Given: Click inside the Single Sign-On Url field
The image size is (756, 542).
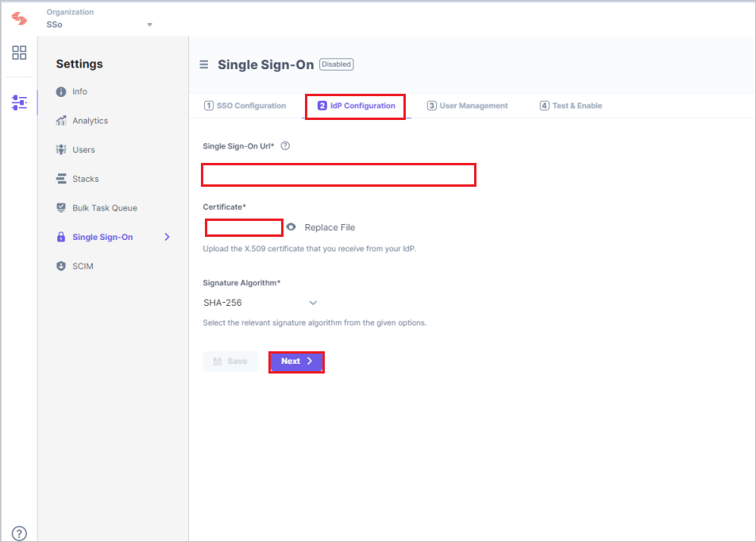Looking at the screenshot, I should coord(338,174).
